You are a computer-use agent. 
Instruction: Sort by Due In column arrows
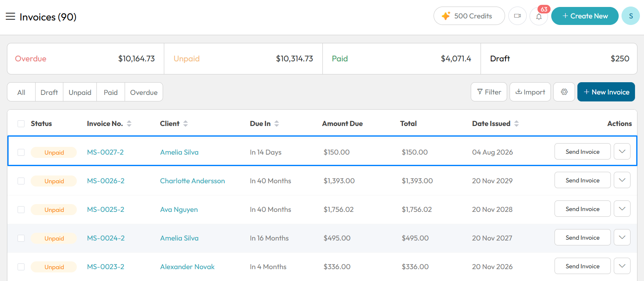click(x=277, y=124)
